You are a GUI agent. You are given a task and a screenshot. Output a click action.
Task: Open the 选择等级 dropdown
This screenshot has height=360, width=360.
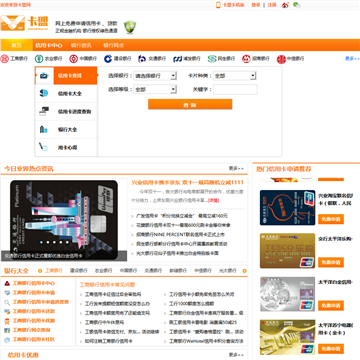click(x=155, y=89)
